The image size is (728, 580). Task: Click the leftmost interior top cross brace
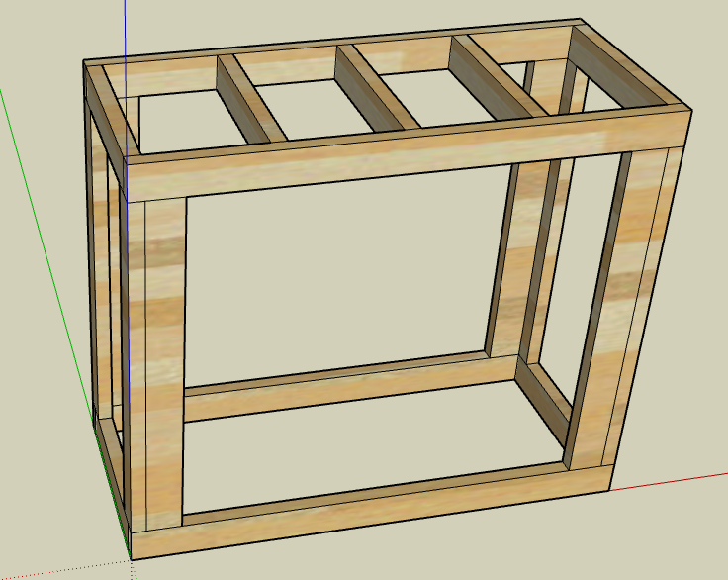click(x=251, y=99)
